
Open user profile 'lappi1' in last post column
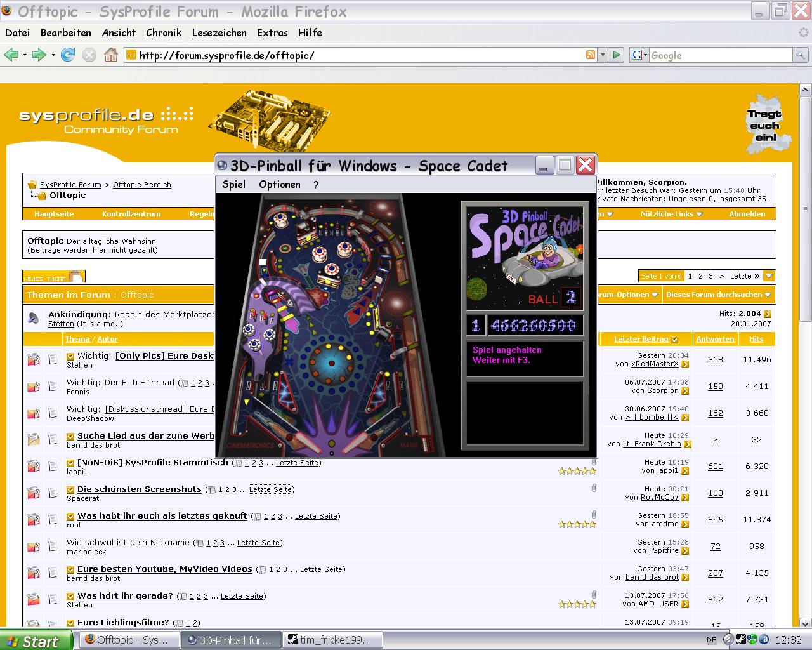(667, 471)
